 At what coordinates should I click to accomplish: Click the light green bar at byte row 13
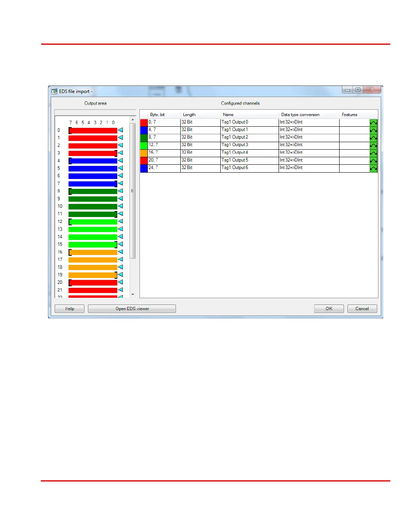click(x=93, y=229)
